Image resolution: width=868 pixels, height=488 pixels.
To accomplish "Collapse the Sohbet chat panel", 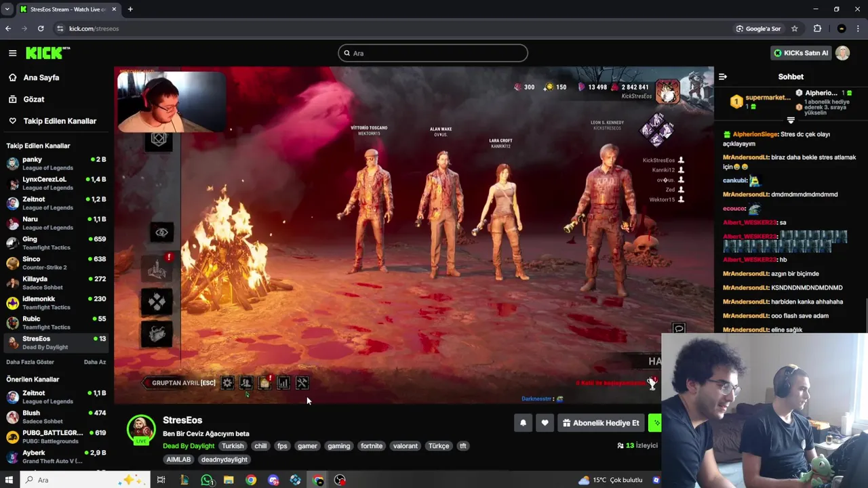I will click(x=723, y=77).
